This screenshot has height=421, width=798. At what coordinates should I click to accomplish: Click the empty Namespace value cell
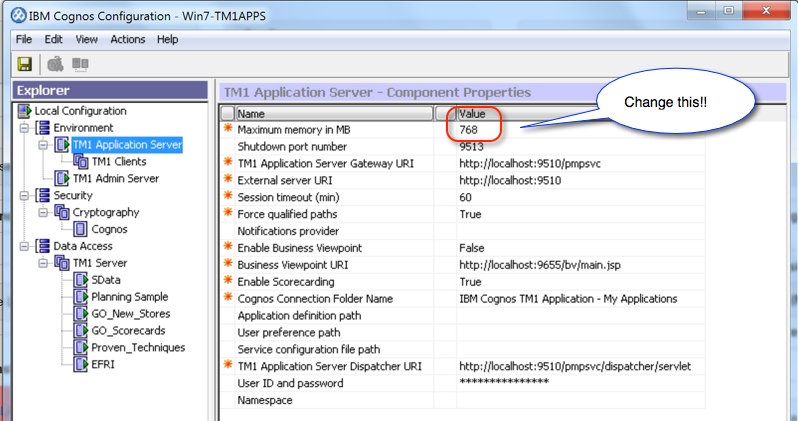pyautogui.click(x=580, y=400)
